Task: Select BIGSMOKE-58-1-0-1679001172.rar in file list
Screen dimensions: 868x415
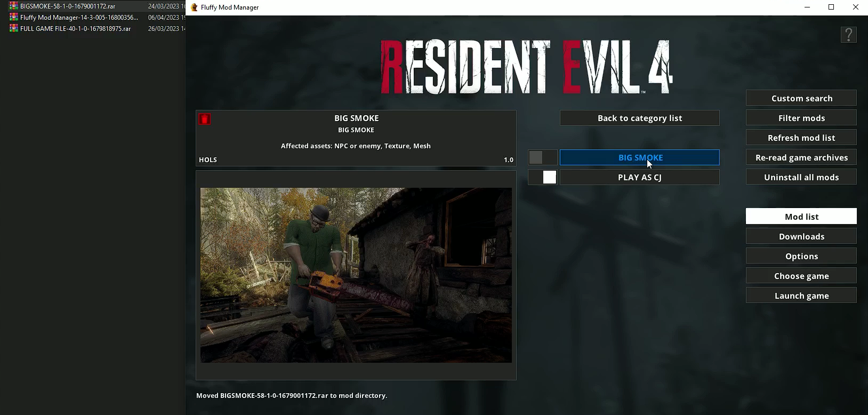Action: (x=68, y=6)
